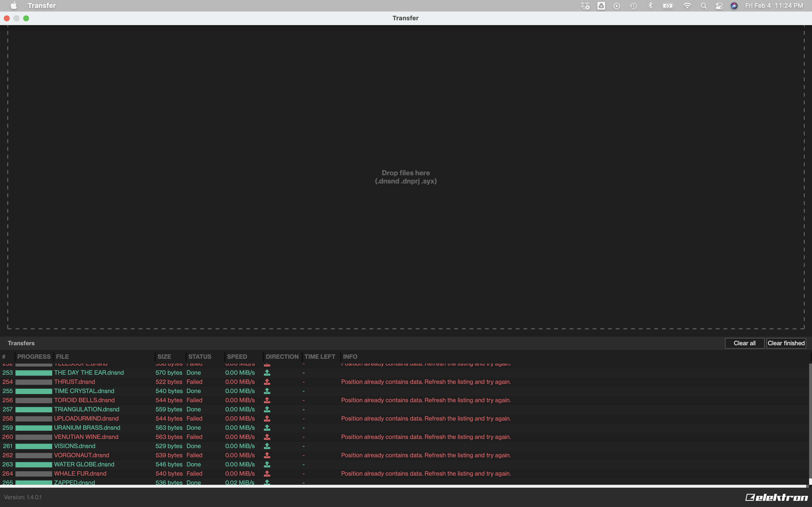This screenshot has width=812, height=507.
Task: Sort transfers by the STATUS column
Action: pos(200,356)
